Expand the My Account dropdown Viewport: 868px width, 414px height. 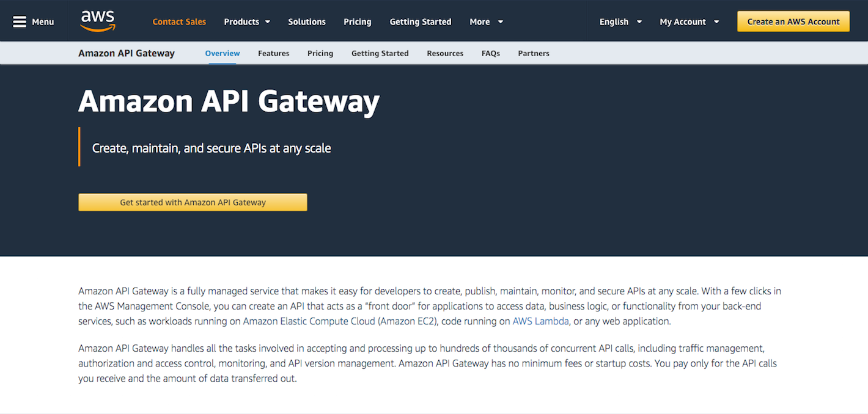pyautogui.click(x=689, y=22)
